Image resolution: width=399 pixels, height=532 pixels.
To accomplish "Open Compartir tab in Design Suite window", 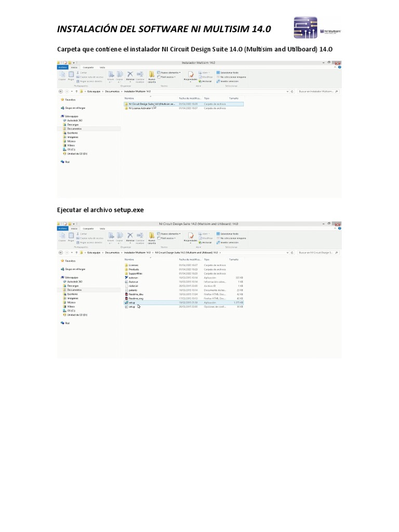I will [x=88, y=229].
